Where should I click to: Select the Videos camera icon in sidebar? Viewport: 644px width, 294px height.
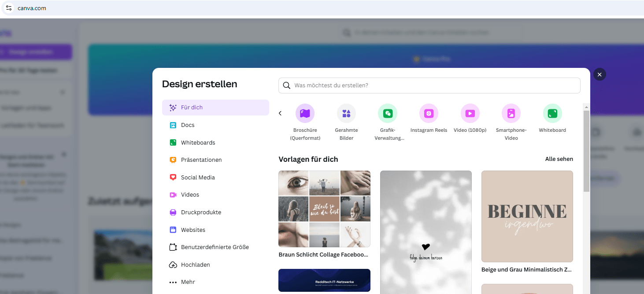tap(173, 195)
